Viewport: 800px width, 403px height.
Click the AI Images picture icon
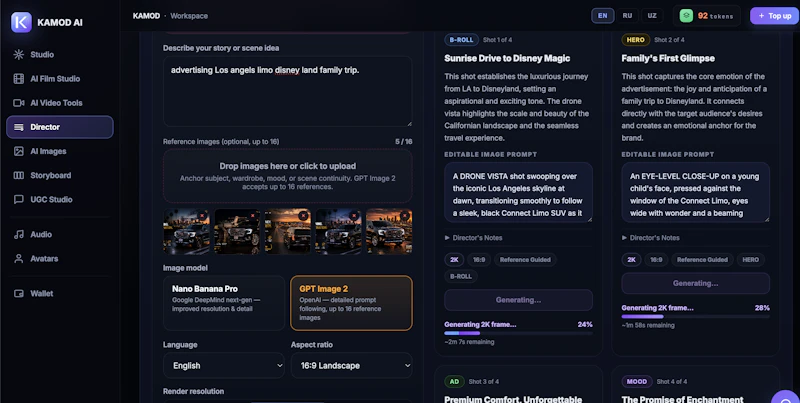click(19, 151)
